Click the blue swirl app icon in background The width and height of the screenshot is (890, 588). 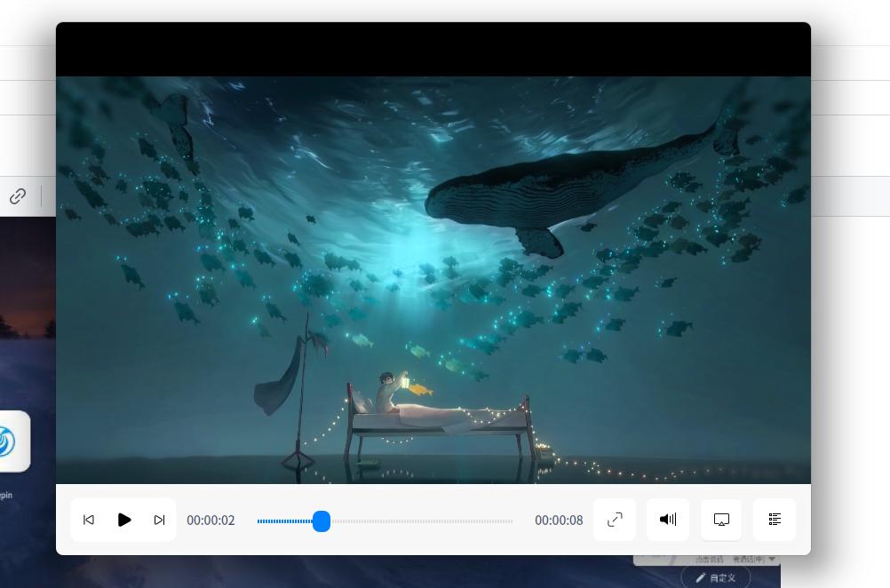(8, 441)
